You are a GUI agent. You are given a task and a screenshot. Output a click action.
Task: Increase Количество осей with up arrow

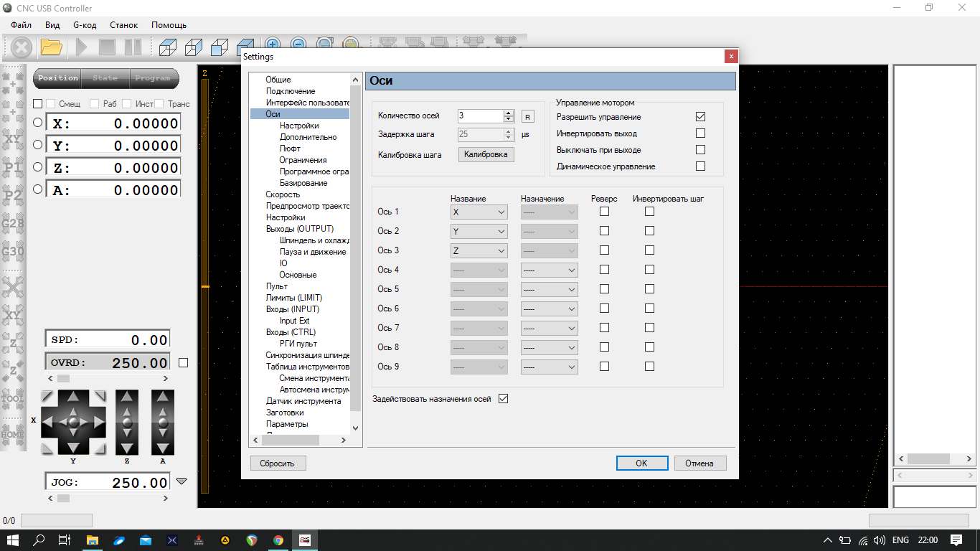509,113
